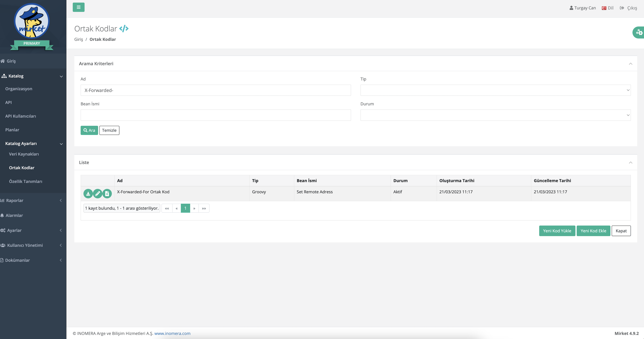Open the Durum dropdown

click(496, 115)
